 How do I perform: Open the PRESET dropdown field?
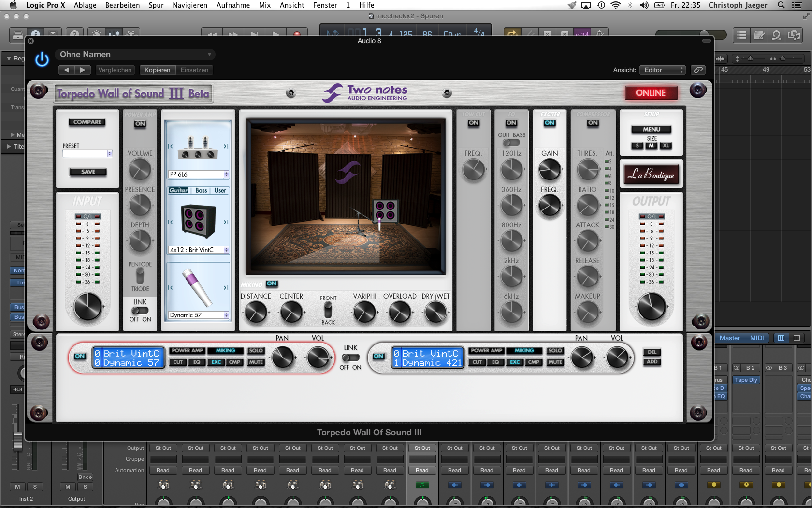click(x=87, y=153)
